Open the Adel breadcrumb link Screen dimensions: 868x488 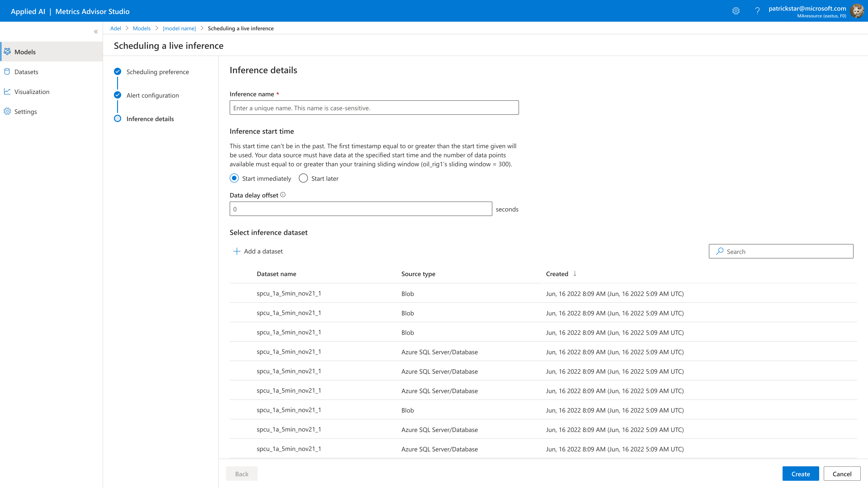click(x=115, y=28)
